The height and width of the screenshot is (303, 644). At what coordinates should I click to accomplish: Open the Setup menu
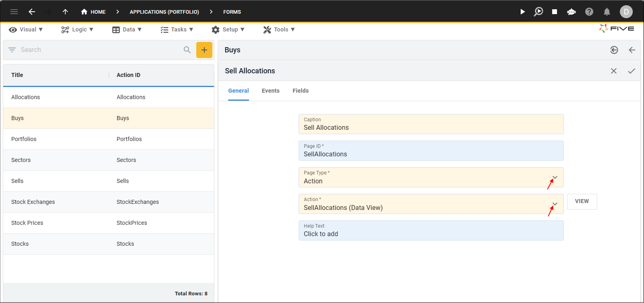(x=228, y=29)
